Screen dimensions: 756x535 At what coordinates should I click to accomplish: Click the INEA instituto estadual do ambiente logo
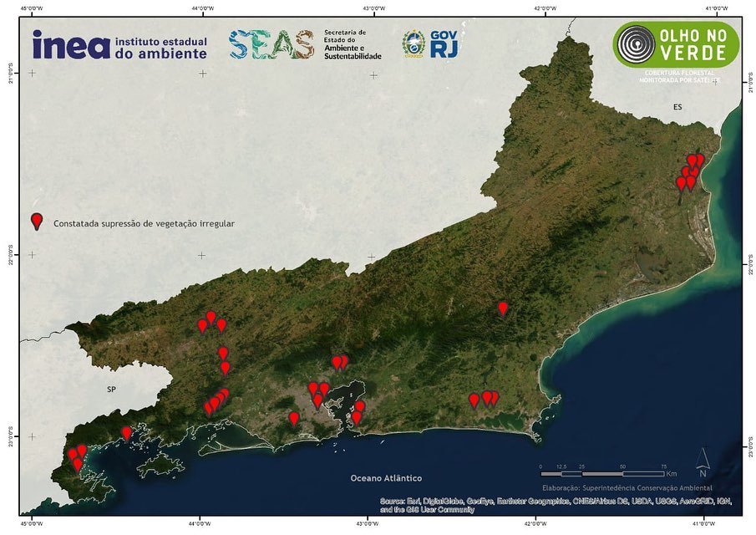coord(119,45)
